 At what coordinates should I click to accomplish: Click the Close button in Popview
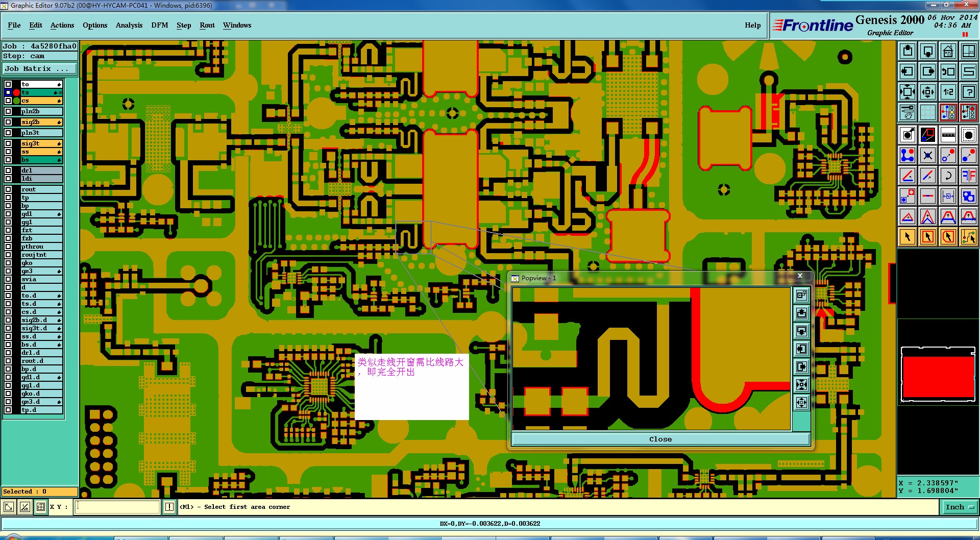pos(660,439)
